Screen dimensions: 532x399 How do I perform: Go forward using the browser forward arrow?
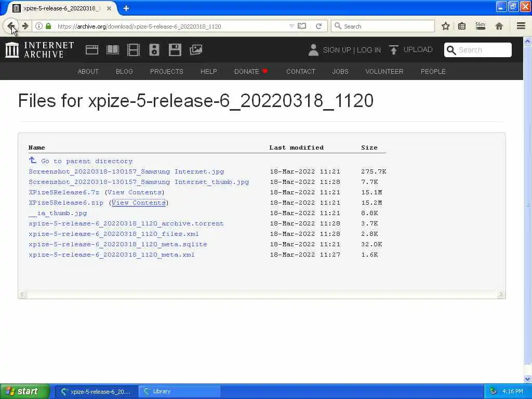(25, 26)
